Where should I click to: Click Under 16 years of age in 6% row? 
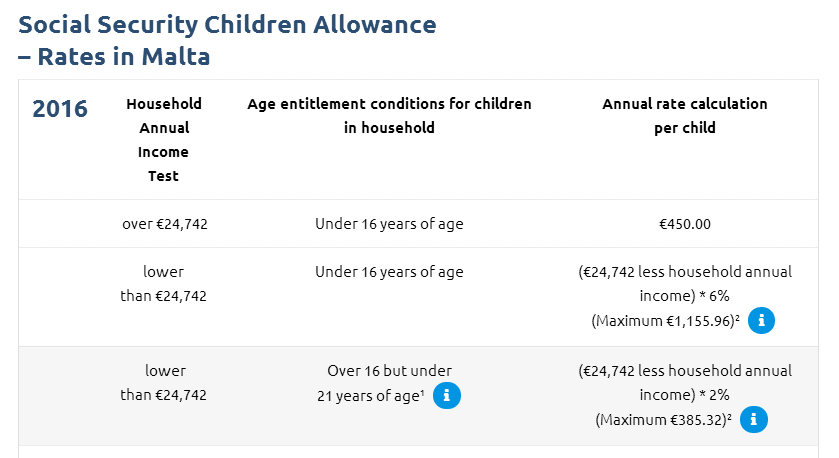pyautogui.click(x=389, y=272)
